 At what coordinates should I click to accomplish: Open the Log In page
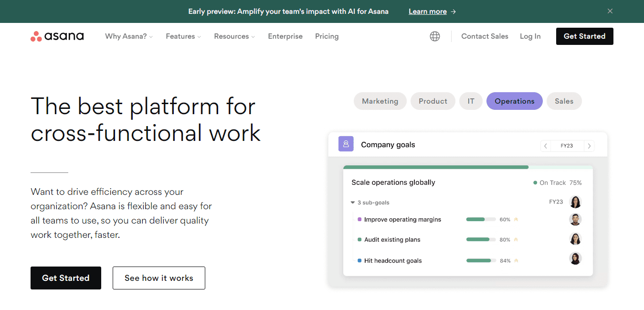pos(530,36)
